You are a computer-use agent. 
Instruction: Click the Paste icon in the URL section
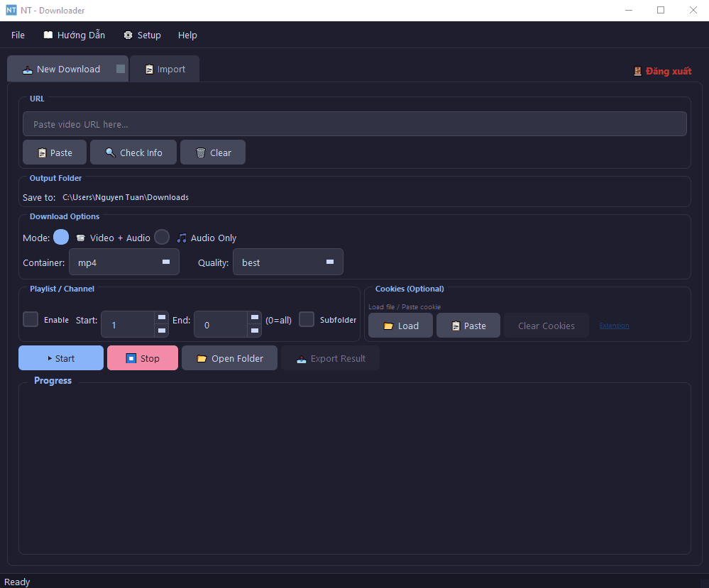tap(42, 152)
